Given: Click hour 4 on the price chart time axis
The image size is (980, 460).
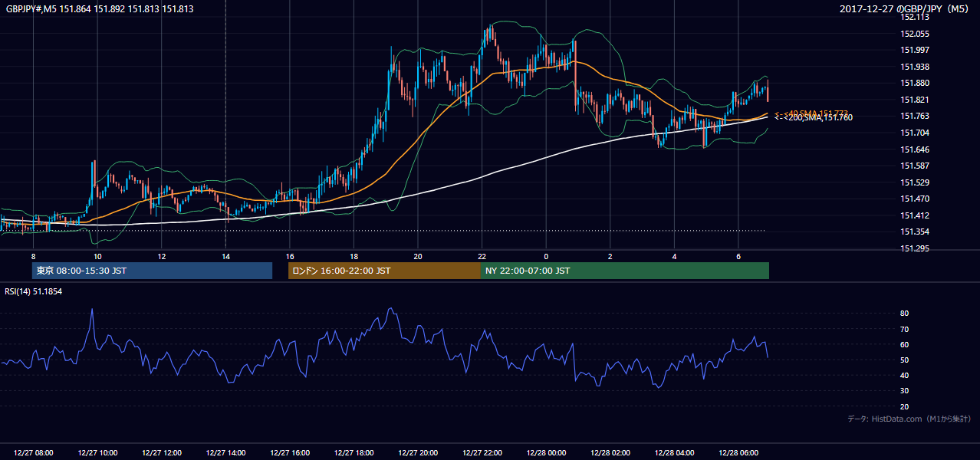Looking at the screenshot, I should point(674,256).
